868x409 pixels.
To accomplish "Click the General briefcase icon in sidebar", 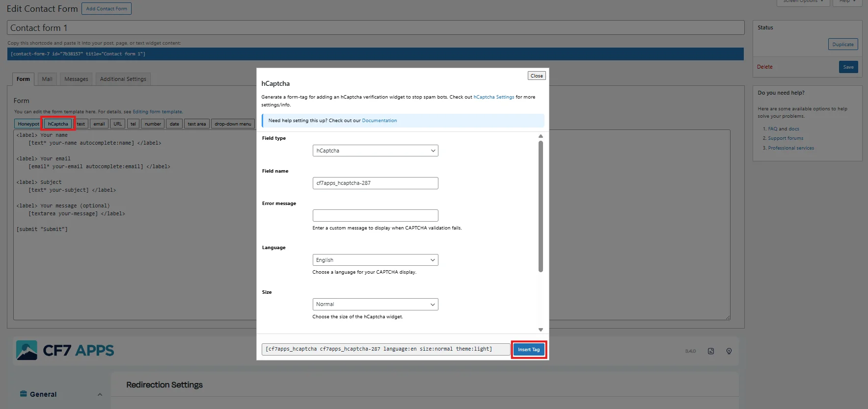I will 24,394.
